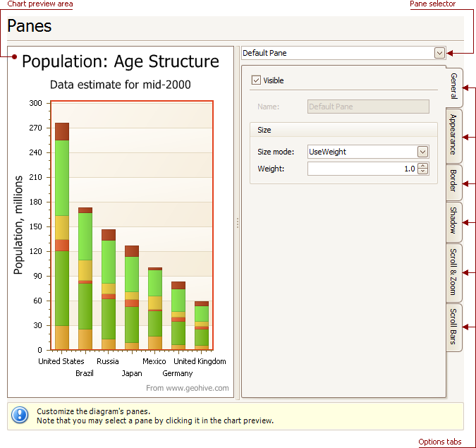
Task: Expand the Size mode dropdown arrow
Action: pos(422,152)
